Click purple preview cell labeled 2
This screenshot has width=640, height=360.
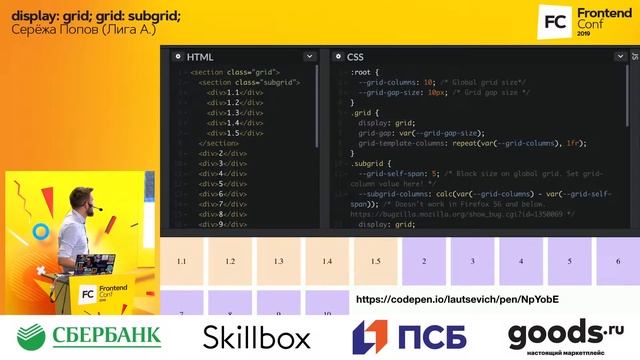424,261
